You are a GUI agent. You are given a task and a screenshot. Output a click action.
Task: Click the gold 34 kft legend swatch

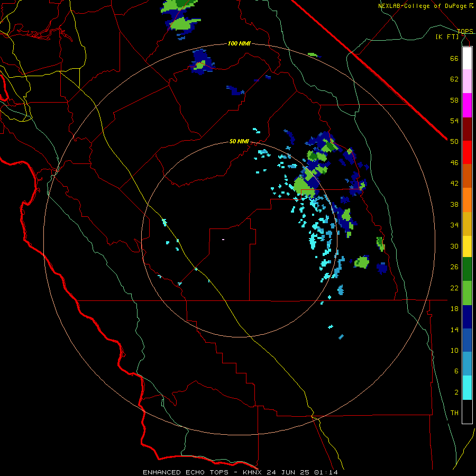tap(467, 224)
